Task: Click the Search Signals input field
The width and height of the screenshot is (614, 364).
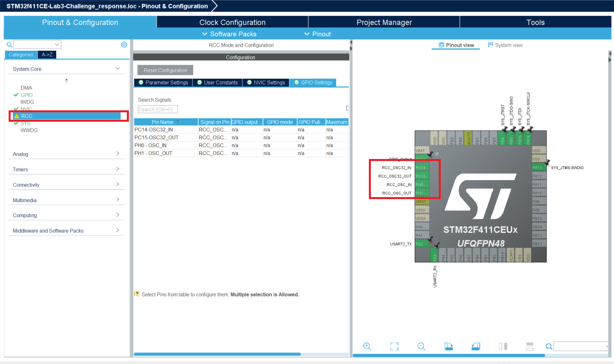Action: coord(158,110)
